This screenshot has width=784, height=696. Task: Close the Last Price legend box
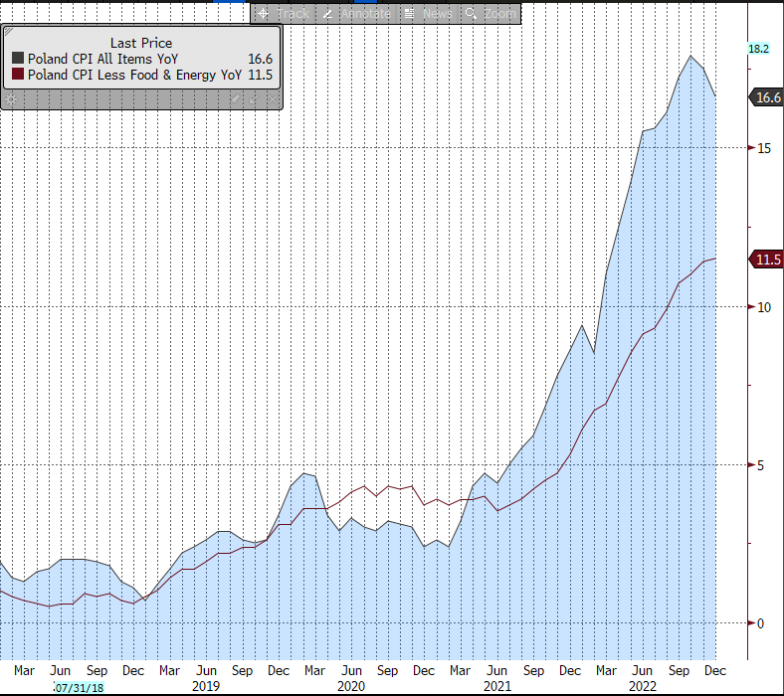272,99
